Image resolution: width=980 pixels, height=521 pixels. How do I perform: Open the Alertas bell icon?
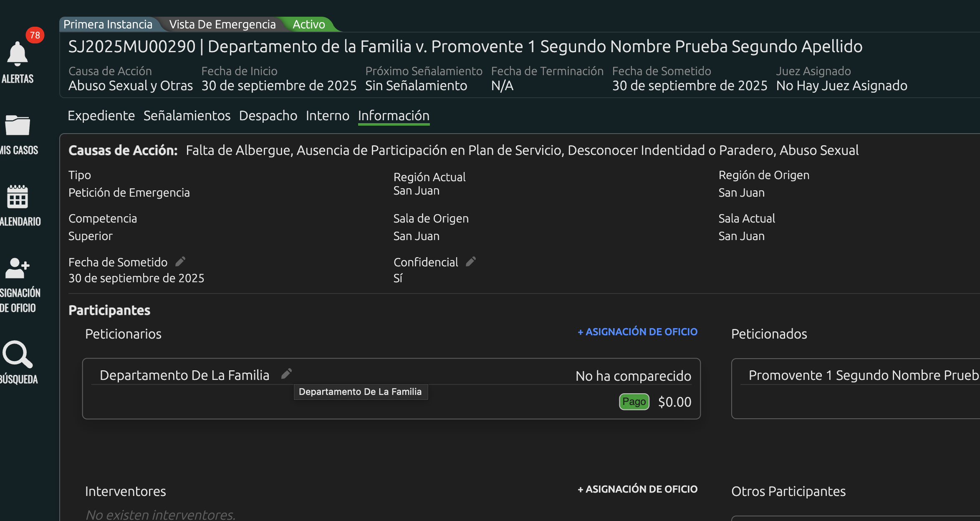tap(18, 54)
